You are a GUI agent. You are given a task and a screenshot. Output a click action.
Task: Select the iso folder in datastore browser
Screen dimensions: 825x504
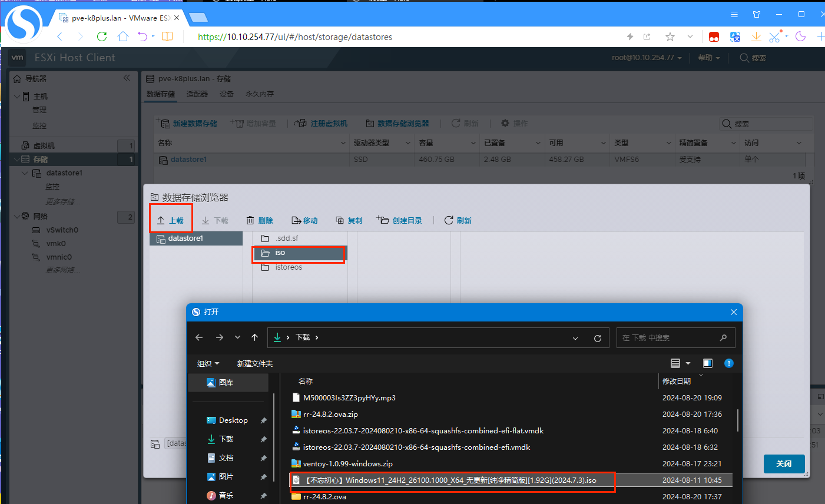pyautogui.click(x=300, y=253)
